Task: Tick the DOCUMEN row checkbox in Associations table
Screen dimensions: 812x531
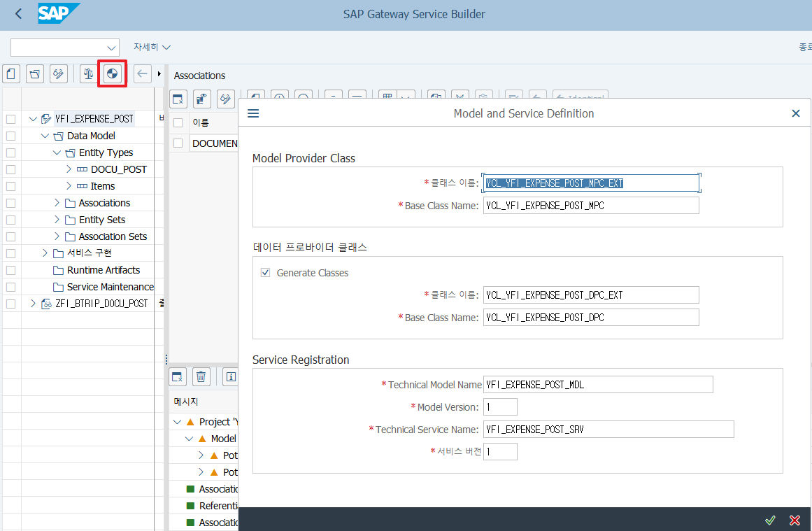Action: 178,143
